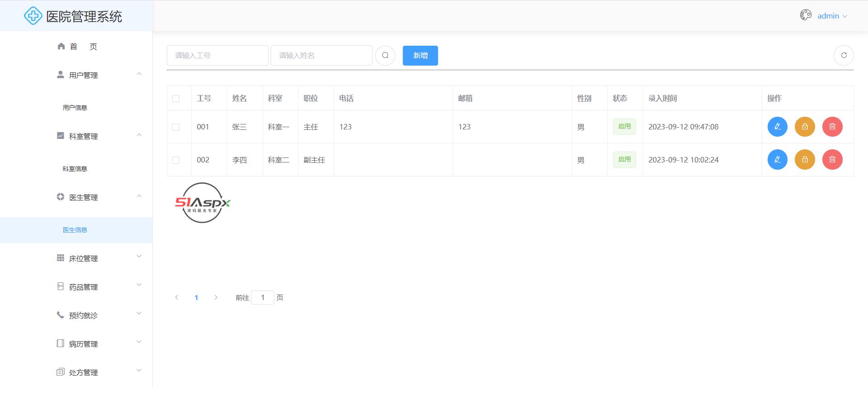Toggle the select-all checkbox in table header

tap(176, 99)
